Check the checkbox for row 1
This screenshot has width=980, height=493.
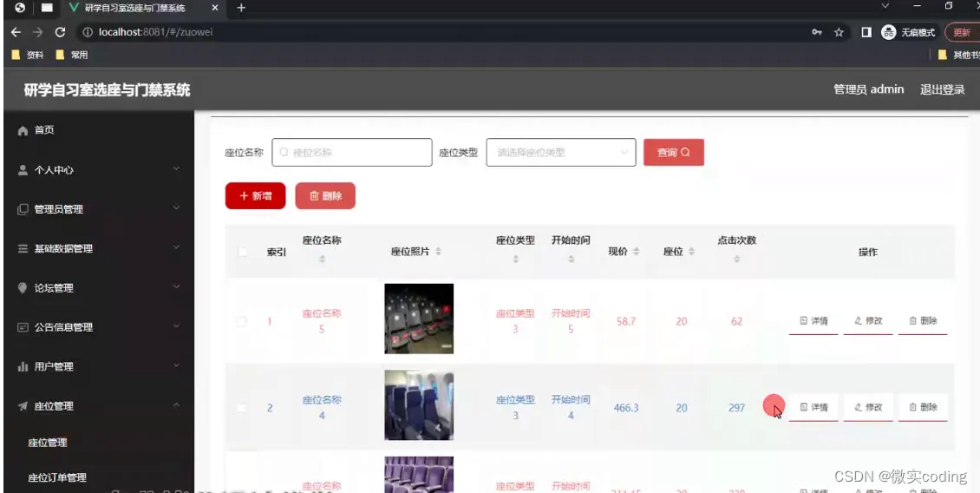click(x=241, y=321)
